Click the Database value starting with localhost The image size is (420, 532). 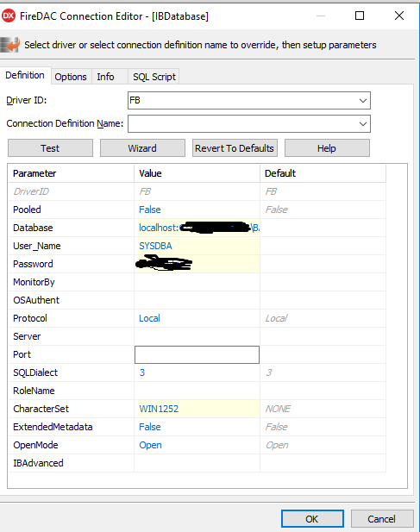coord(197,228)
